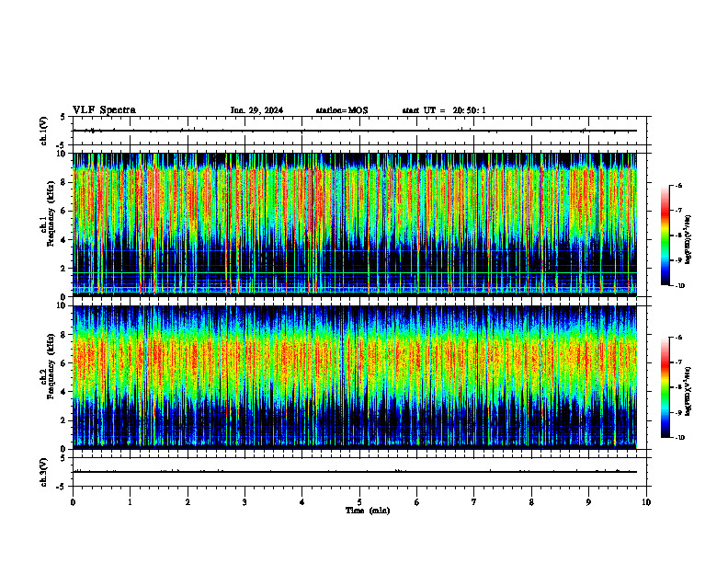Select the "Time (min)" x-axis label
The image size is (728, 563).
(368, 511)
